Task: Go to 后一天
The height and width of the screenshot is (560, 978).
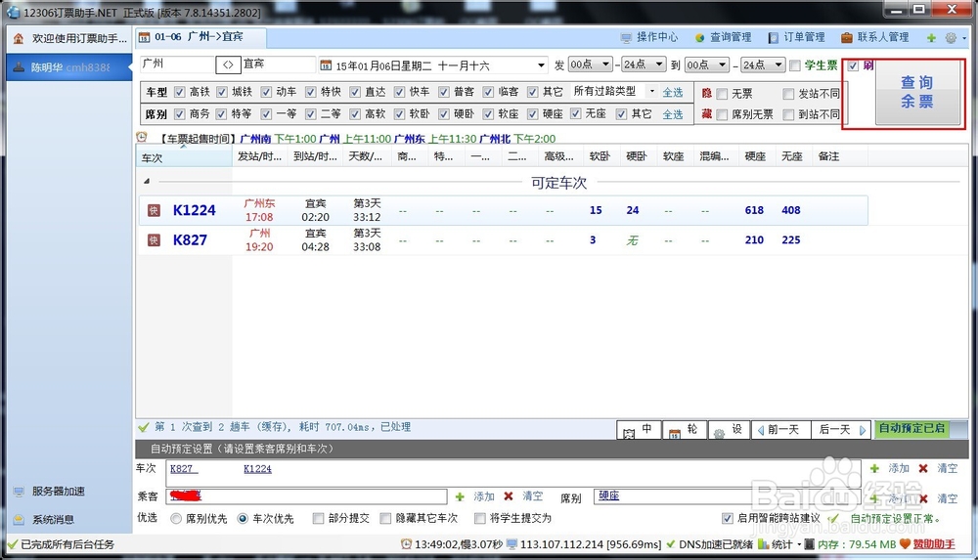Action: coord(841,430)
